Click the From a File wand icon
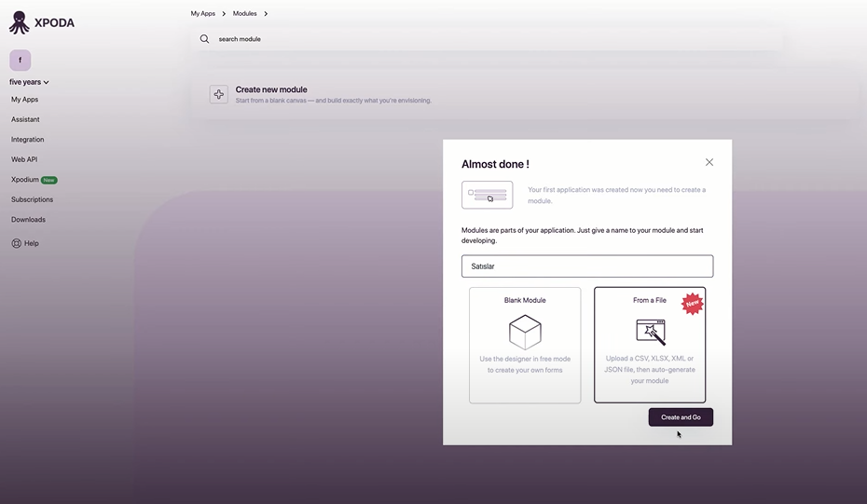 (x=651, y=333)
